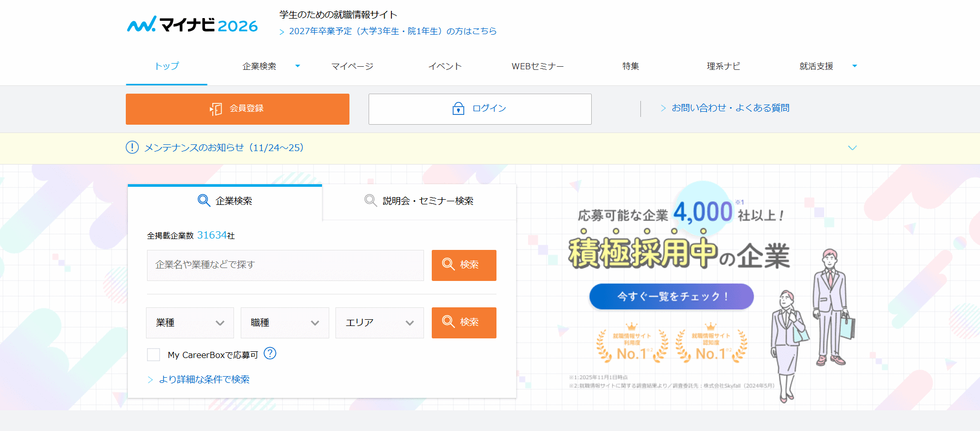Expand the maintenance notice chevron
The width and height of the screenshot is (980, 431).
click(853, 148)
